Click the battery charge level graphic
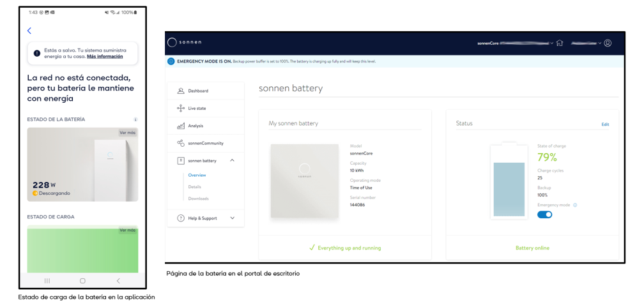 (x=509, y=181)
